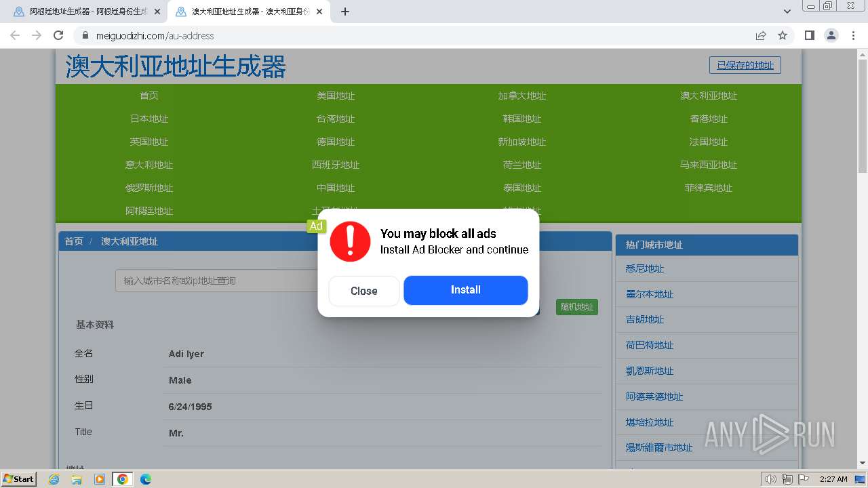The height and width of the screenshot is (488, 868).
Task: Close the 阿根廷地址生成器 tab
Action: point(157,12)
